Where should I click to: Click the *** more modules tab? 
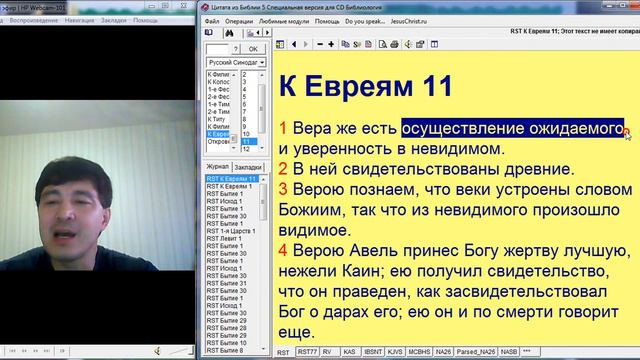(x=527, y=351)
